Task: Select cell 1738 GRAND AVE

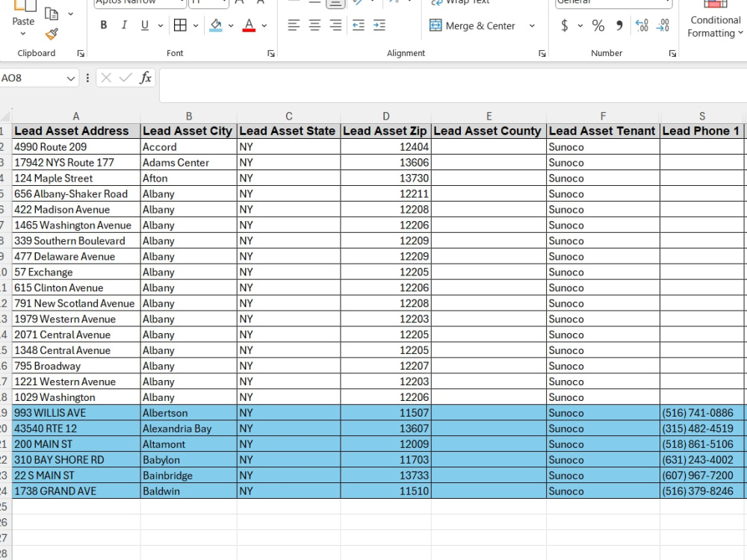Action: click(x=76, y=491)
